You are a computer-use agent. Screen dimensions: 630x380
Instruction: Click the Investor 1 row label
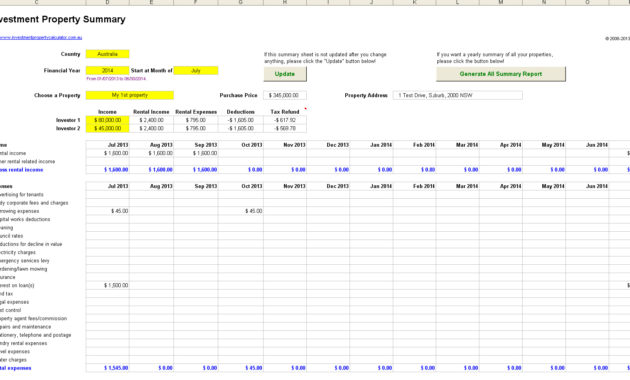pyautogui.click(x=68, y=120)
